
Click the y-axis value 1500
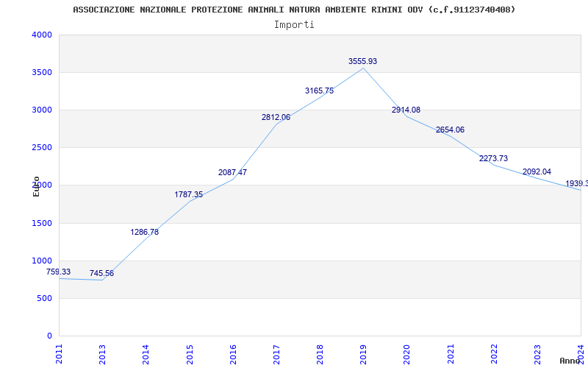point(42,224)
